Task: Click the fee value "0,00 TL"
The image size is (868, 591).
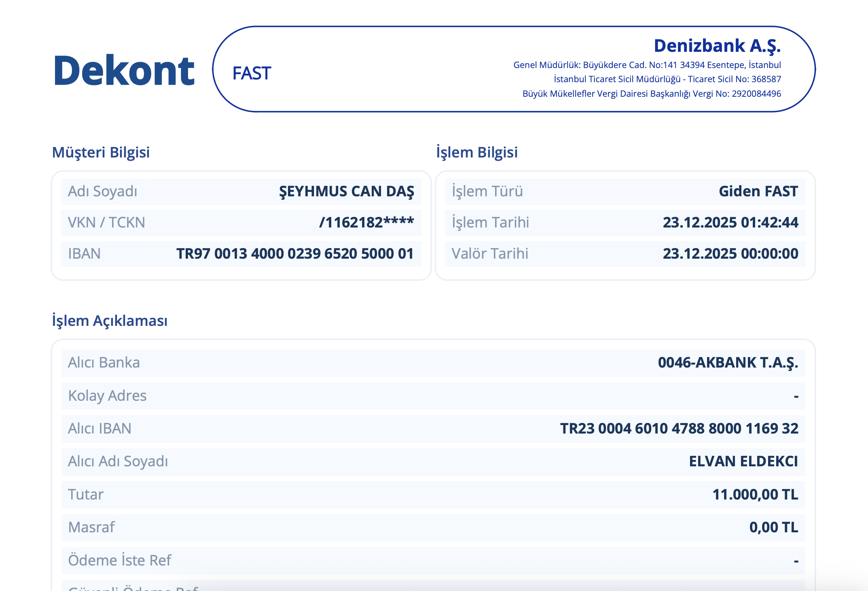Action: tap(774, 527)
